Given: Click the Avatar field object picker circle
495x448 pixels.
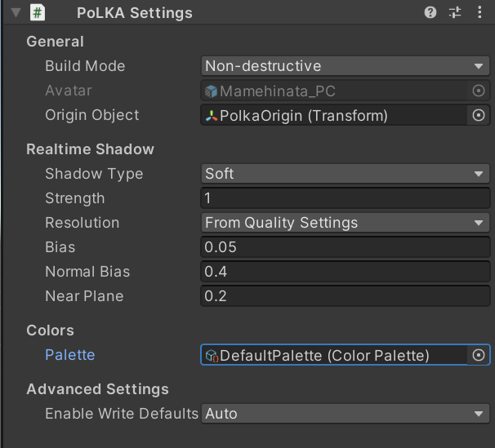Looking at the screenshot, I should tap(479, 91).
